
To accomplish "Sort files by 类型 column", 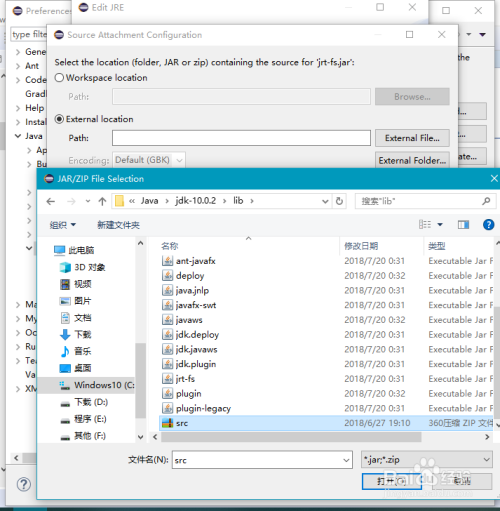I will [437, 246].
